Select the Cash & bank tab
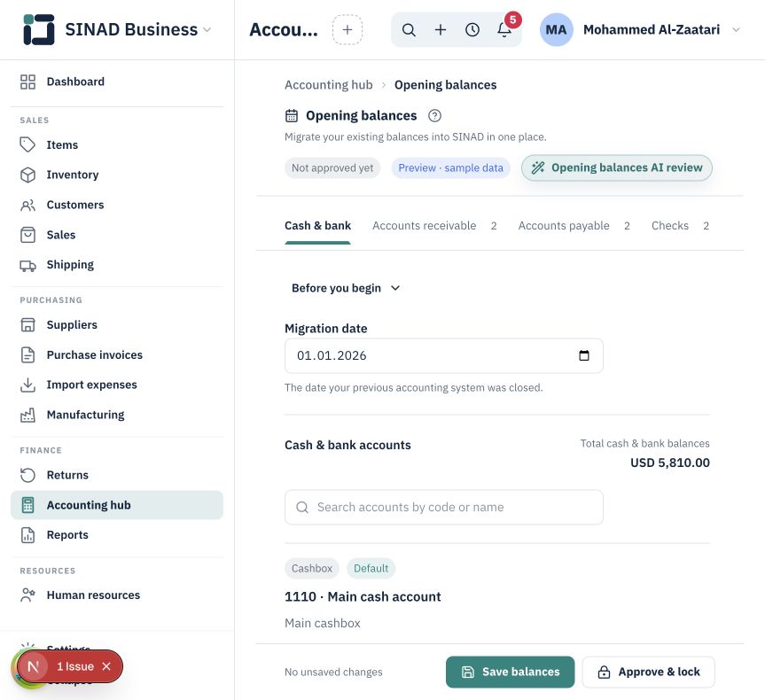Viewport: 765px width, 700px height. (317, 226)
